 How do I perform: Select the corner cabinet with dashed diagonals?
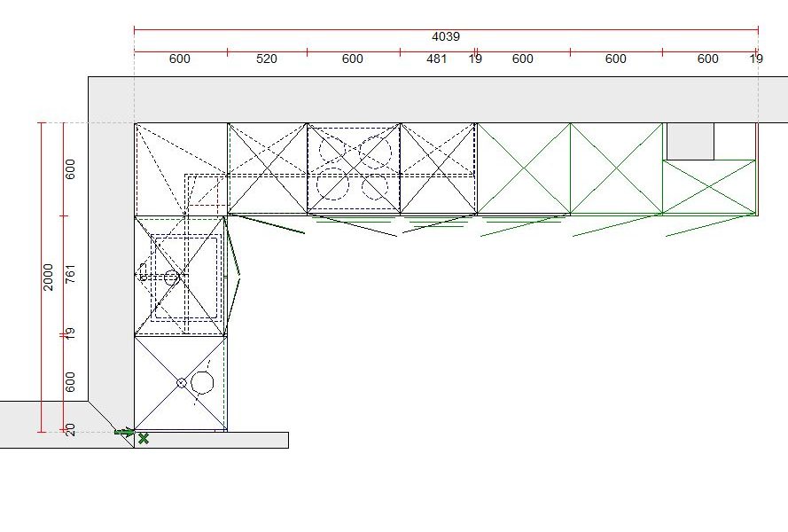181,169
